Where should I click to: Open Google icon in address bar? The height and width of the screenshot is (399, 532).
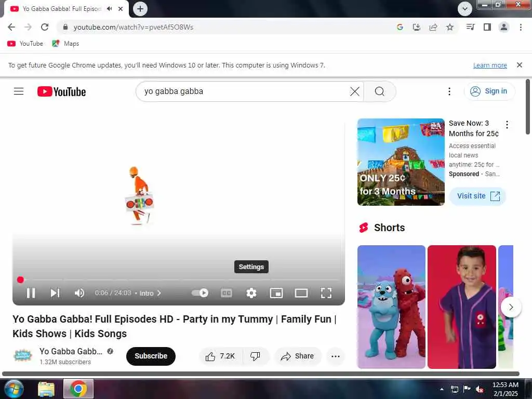click(x=400, y=27)
